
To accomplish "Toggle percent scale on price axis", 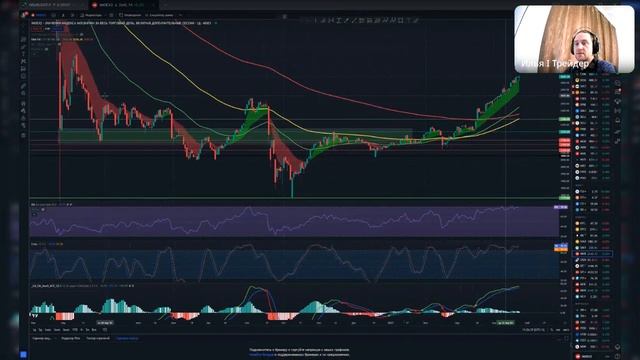I will (551, 329).
